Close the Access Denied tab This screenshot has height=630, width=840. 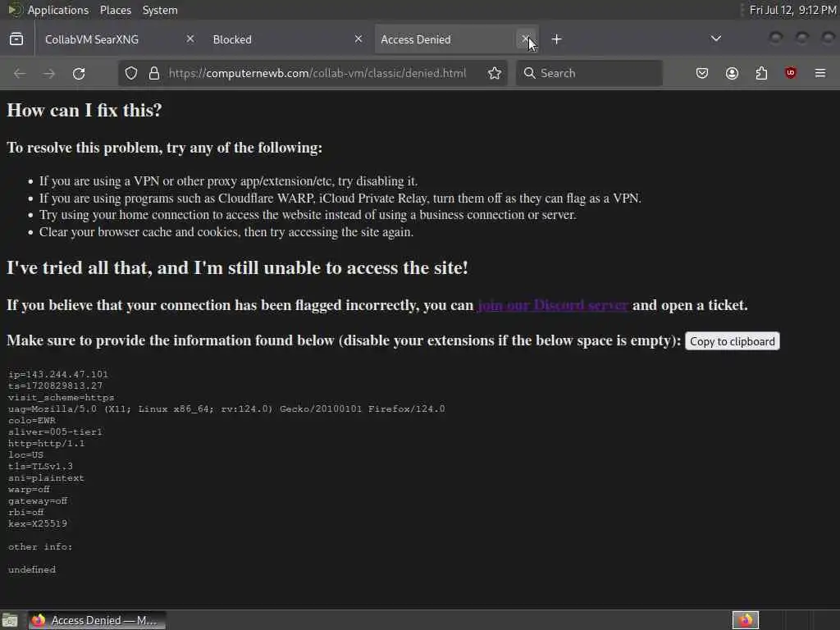[x=526, y=39]
